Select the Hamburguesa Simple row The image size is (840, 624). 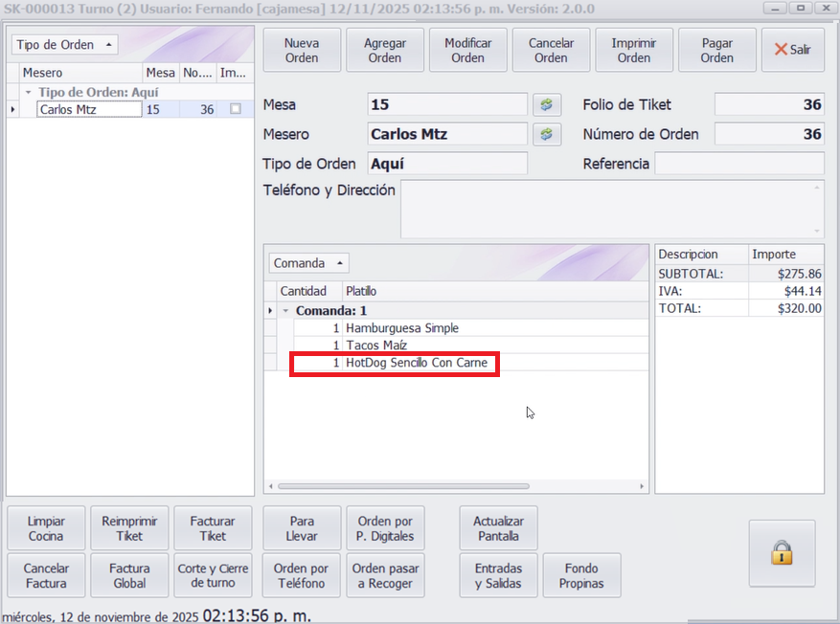(402, 328)
